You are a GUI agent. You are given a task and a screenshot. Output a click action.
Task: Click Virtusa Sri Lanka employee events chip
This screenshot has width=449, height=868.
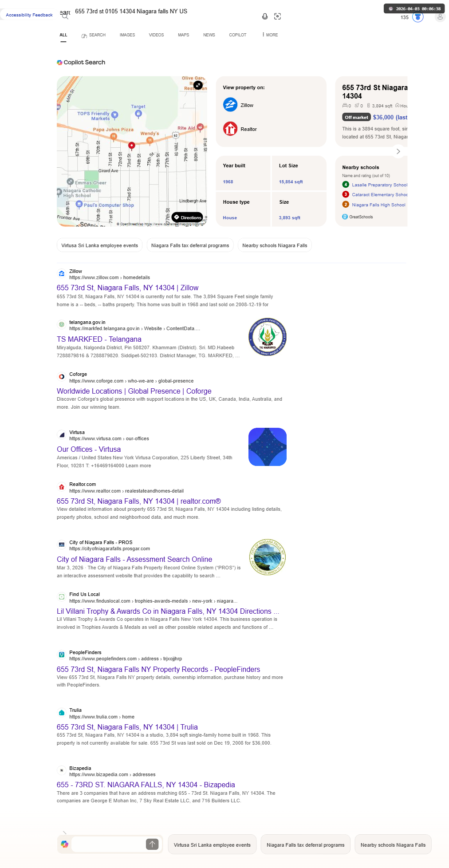click(x=100, y=245)
